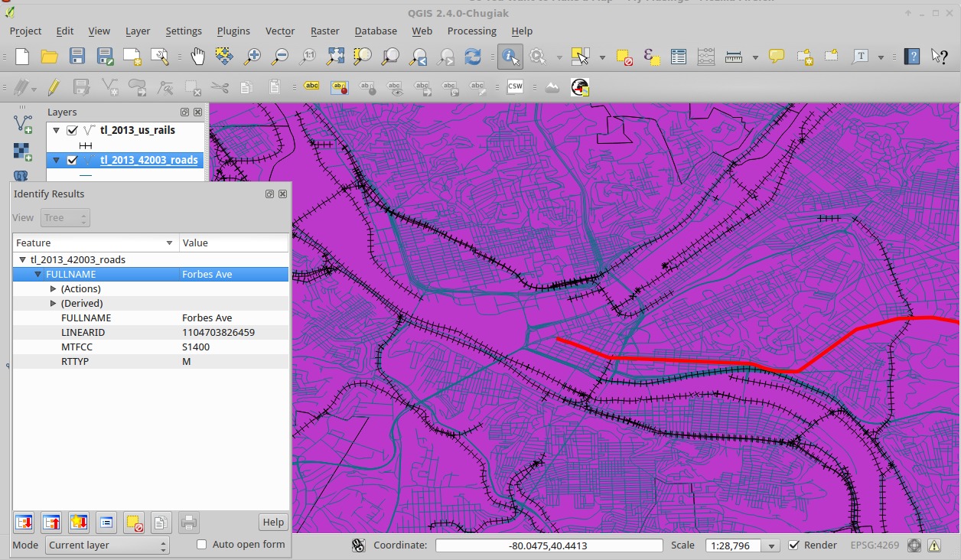
Task: Toggle the Render checkbox in status bar
Action: click(x=793, y=545)
